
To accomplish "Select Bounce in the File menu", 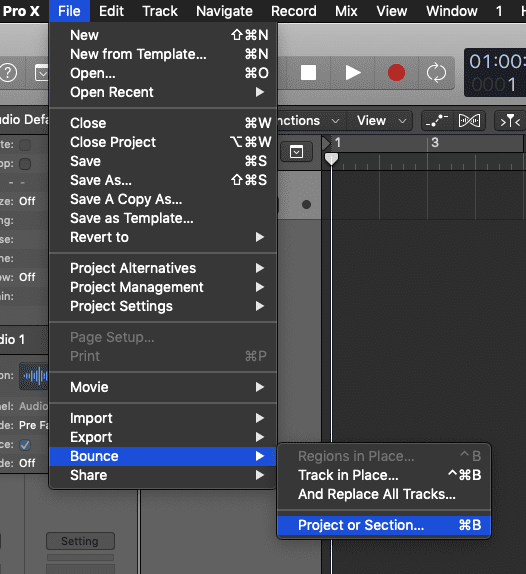I will click(x=163, y=456).
